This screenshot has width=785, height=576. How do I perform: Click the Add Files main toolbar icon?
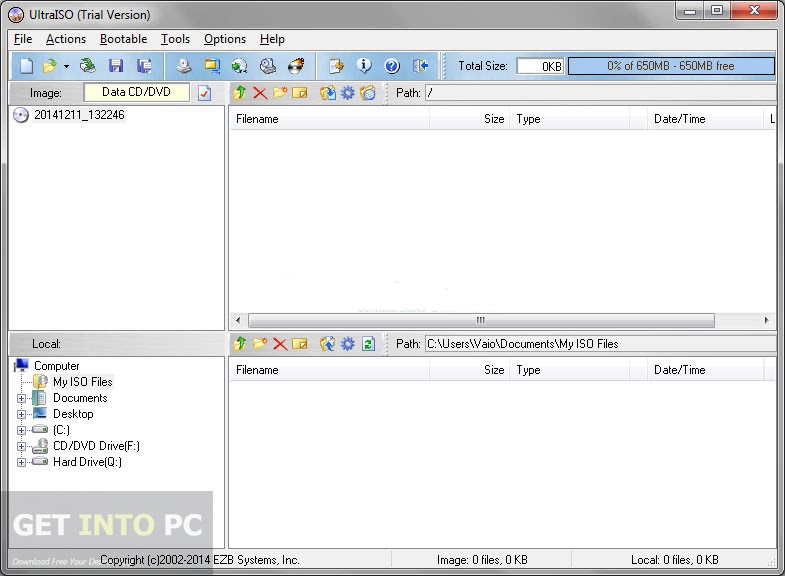click(x=336, y=66)
